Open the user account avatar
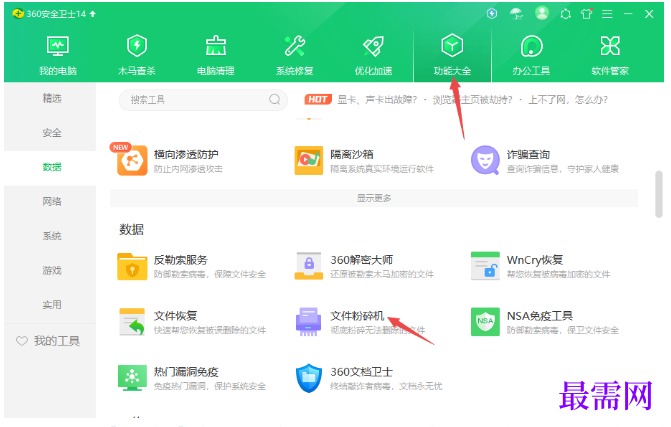Viewport: 671px width, 427px height. click(x=542, y=13)
